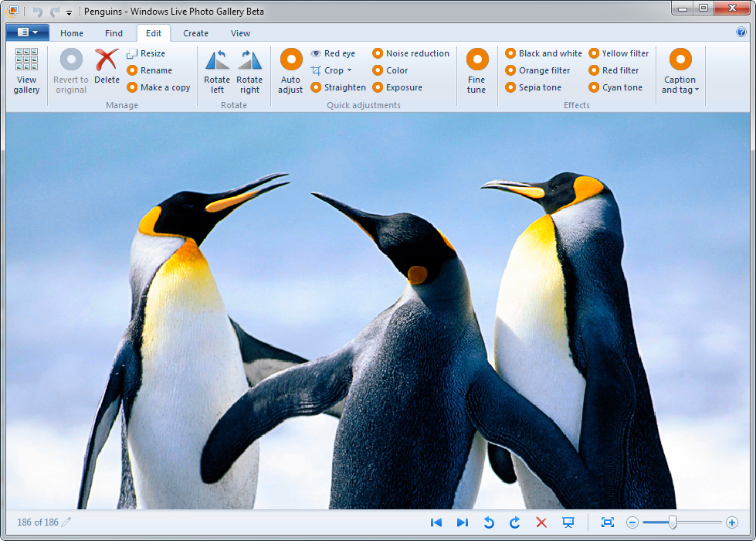The image size is (756, 541).
Task: Apply Black and white effect
Action: point(544,53)
